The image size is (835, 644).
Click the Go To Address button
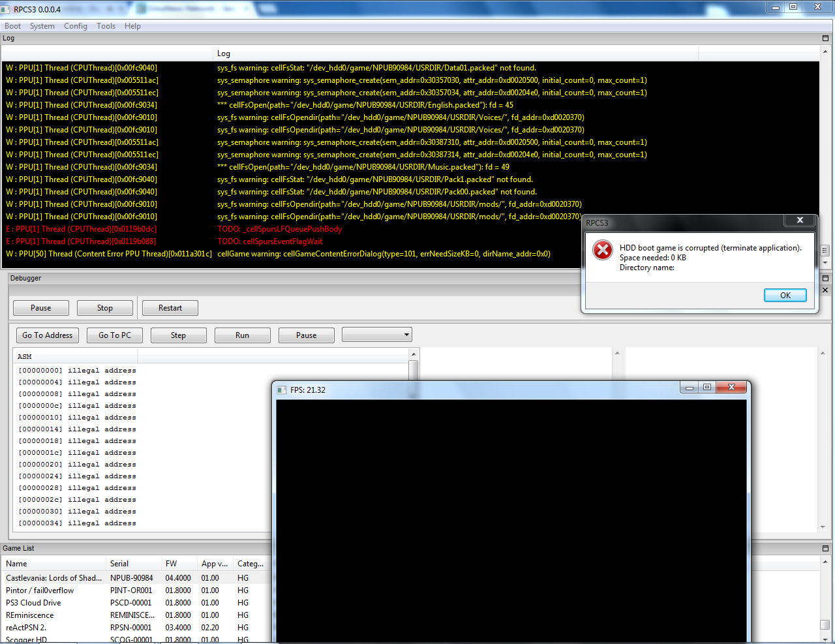pos(47,335)
